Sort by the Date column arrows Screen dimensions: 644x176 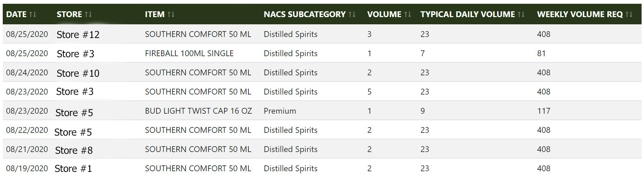click(33, 14)
